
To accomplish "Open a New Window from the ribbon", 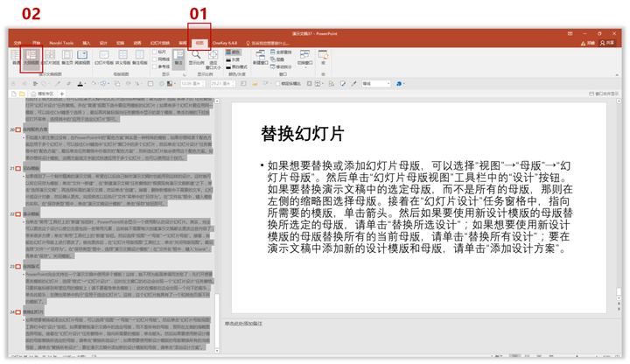I will pos(260,58).
